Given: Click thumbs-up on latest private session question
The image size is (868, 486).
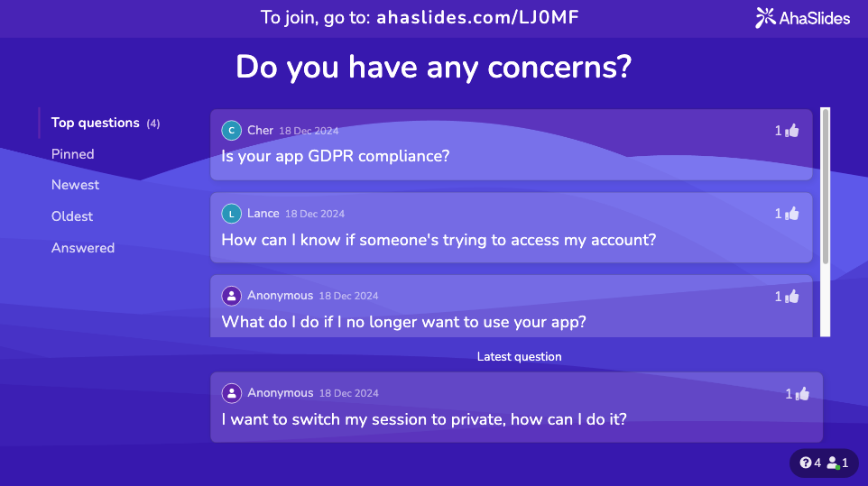Looking at the screenshot, I should point(803,394).
